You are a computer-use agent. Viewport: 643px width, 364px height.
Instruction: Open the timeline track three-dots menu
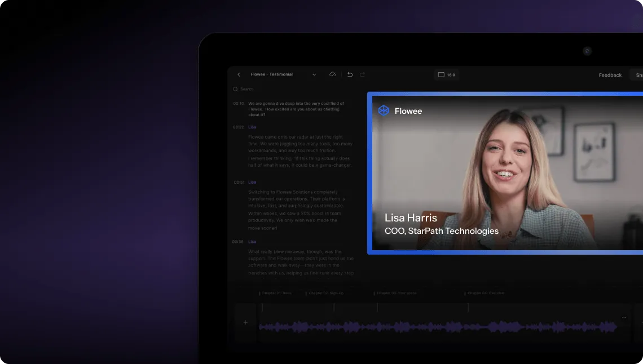click(x=624, y=317)
